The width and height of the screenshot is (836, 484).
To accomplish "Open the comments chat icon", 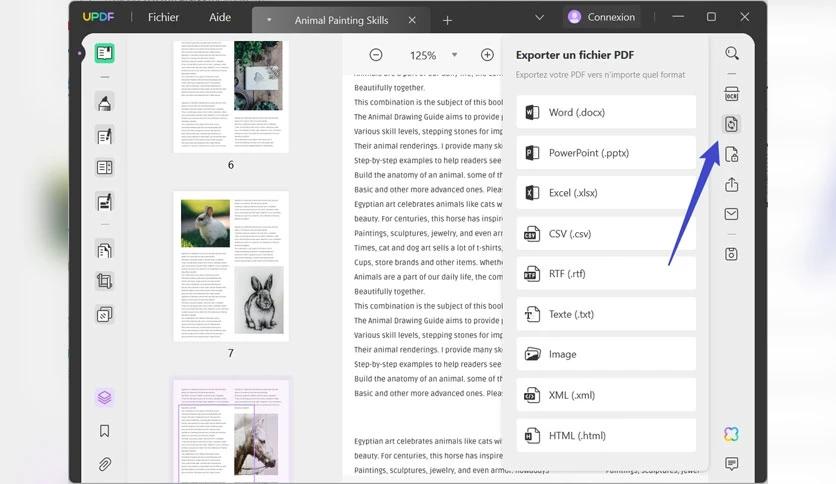I will click(732, 464).
